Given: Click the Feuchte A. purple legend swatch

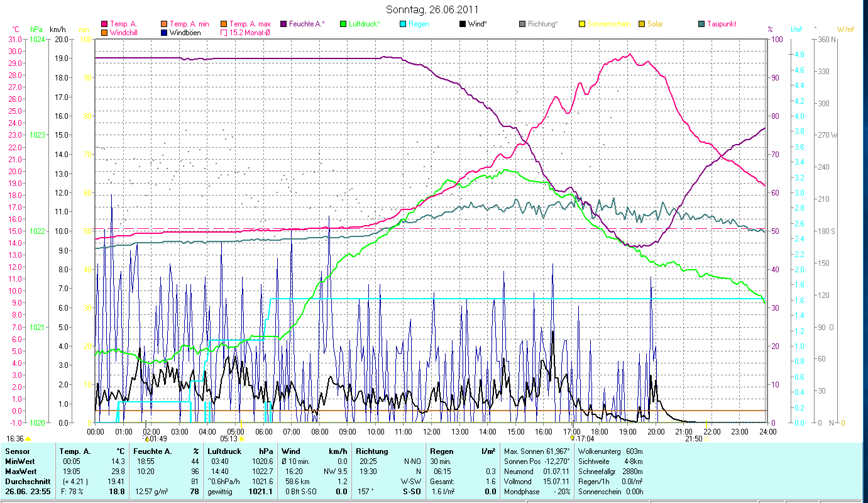Looking at the screenshot, I should tap(283, 24).
